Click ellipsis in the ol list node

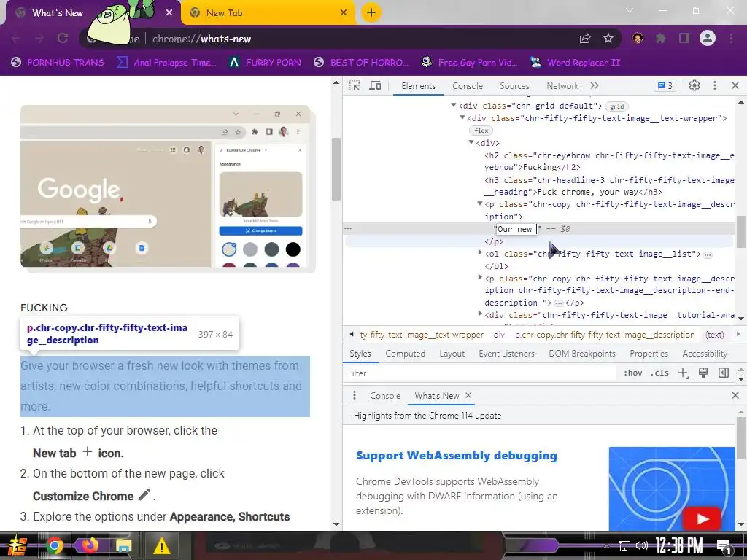[708, 254]
